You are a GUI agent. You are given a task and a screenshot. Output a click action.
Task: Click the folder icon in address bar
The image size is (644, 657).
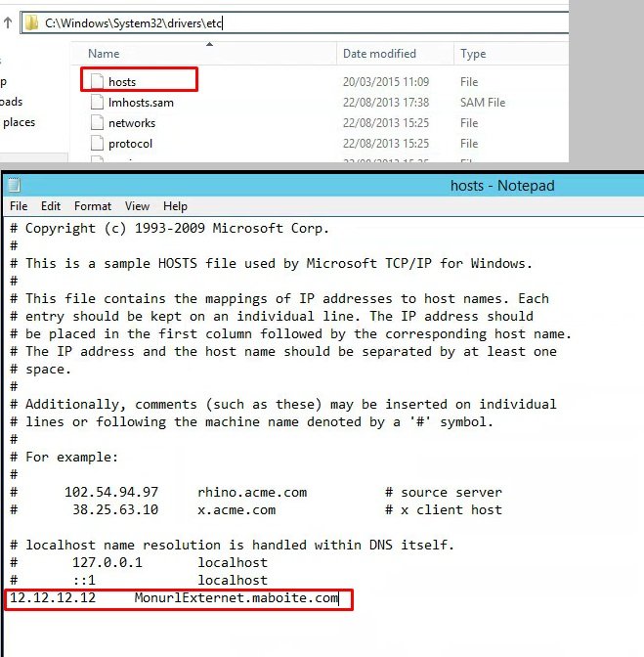coord(31,22)
